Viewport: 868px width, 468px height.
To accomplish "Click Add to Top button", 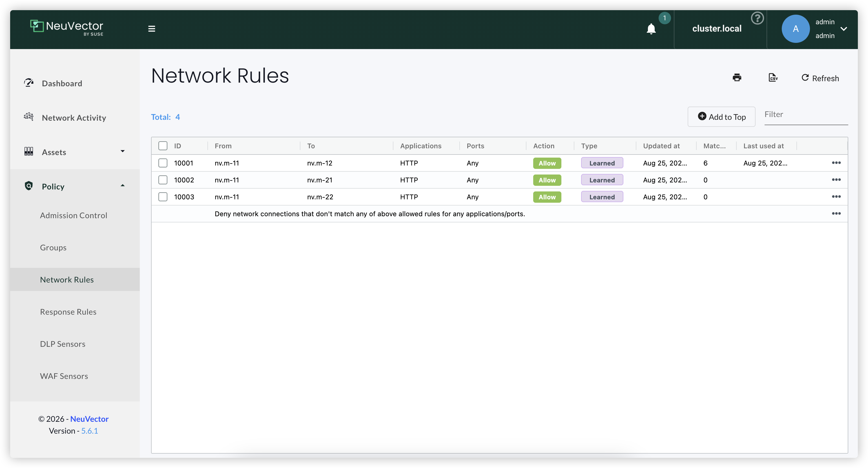I will tap(721, 117).
